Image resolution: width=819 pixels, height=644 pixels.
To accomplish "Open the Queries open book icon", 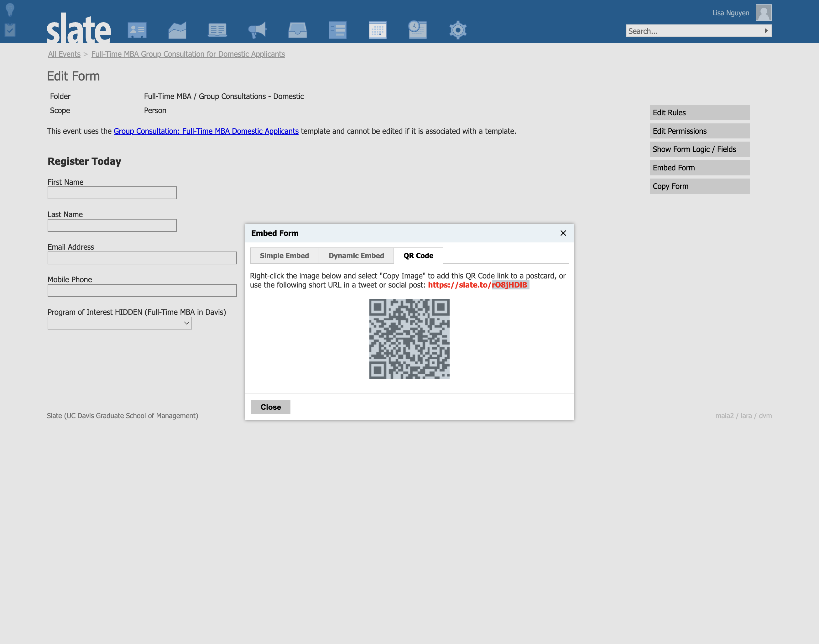I will pos(217,30).
